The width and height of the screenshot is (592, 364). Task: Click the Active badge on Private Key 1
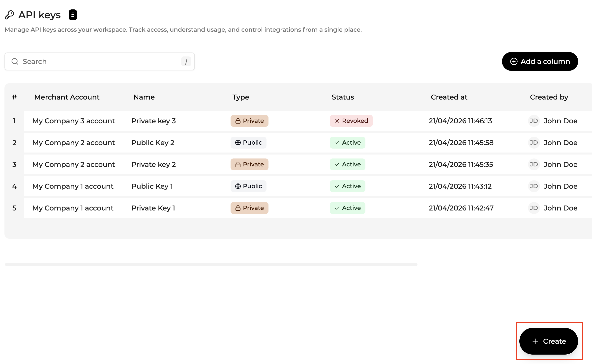[347, 208]
